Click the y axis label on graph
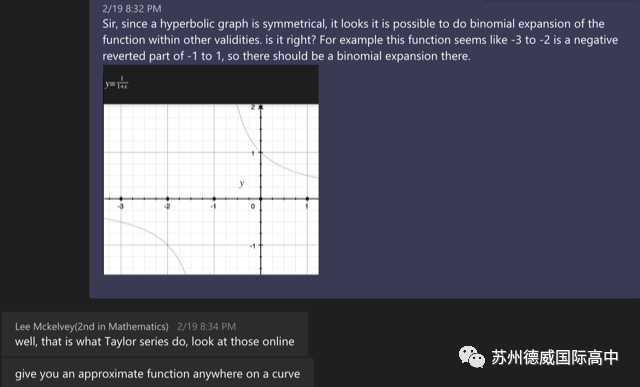 click(x=242, y=183)
